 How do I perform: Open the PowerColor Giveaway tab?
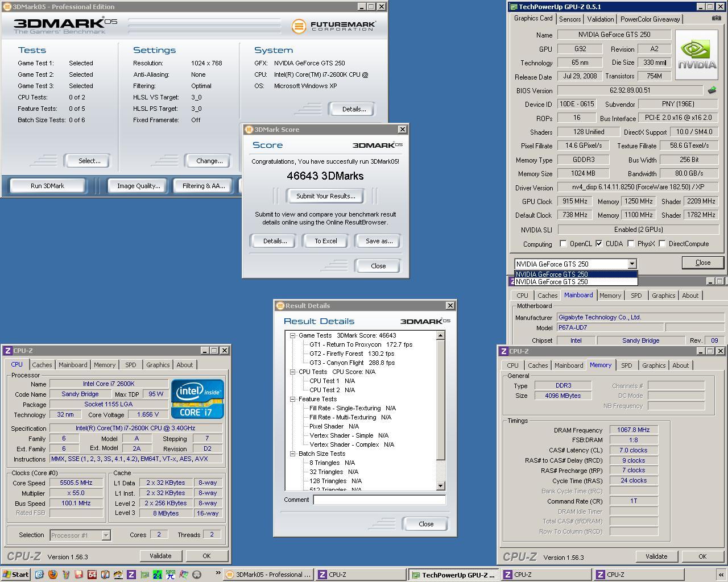click(650, 19)
